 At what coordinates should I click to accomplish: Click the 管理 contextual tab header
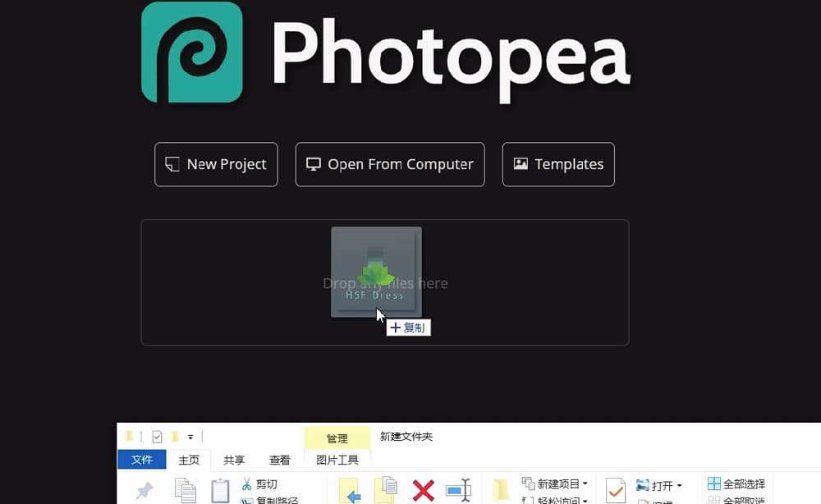click(x=337, y=438)
